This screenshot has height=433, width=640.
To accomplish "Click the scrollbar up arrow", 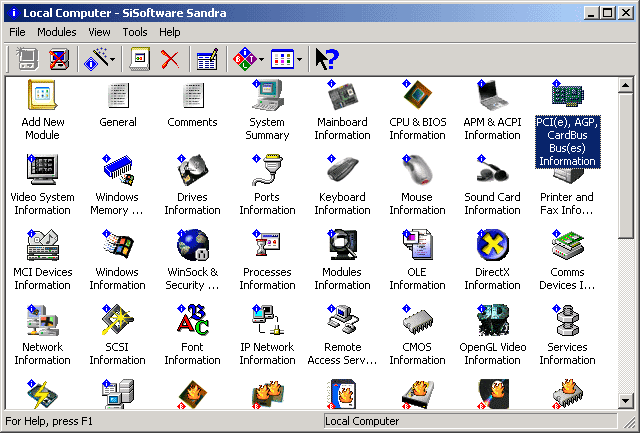I will pos(625,85).
